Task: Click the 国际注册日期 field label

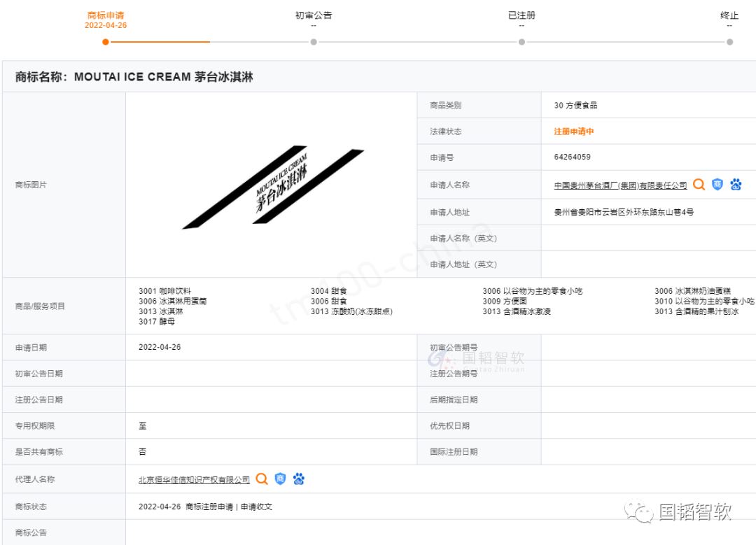Action: [x=454, y=451]
